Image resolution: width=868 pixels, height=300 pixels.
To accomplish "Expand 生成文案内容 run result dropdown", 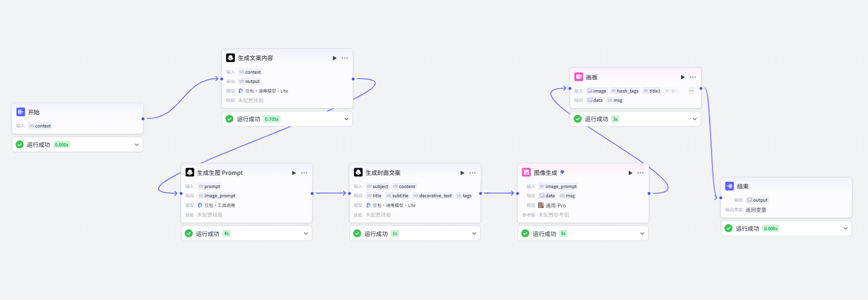I will tap(346, 119).
